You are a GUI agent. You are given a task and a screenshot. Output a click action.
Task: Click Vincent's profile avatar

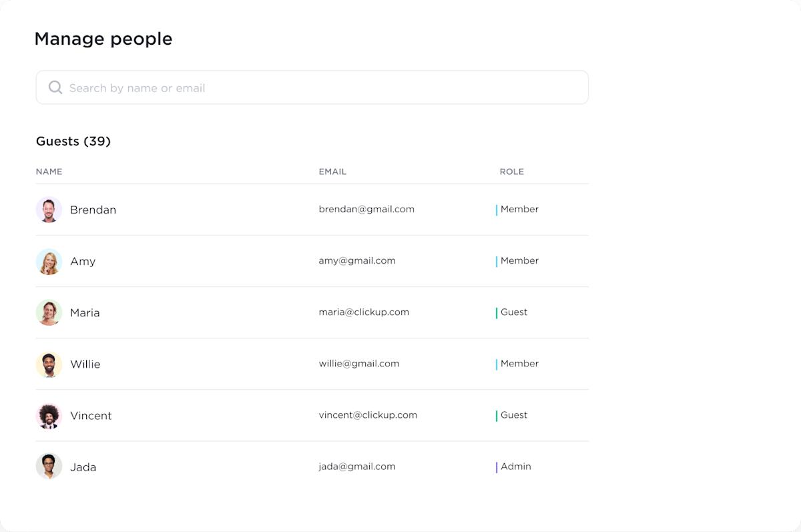(x=49, y=416)
